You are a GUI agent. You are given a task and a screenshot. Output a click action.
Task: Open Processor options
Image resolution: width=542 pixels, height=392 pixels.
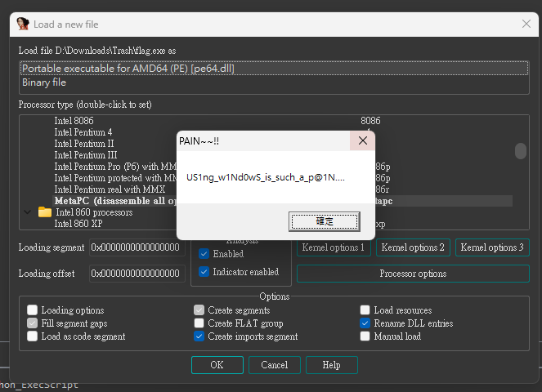pyautogui.click(x=413, y=274)
